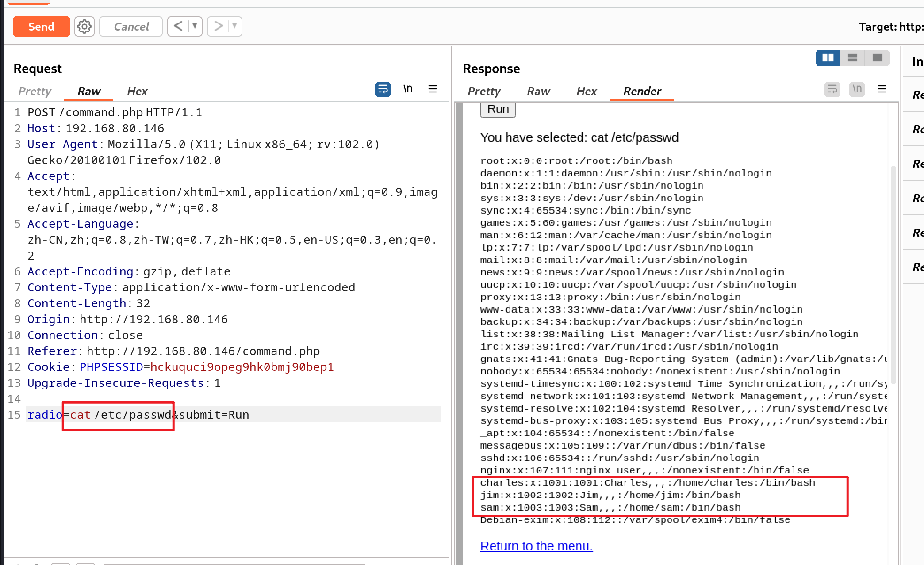Screen dimensions: 924x565
Task: Click the 'POST /command.php HTTP/1.1' request line
Action: [115, 112]
